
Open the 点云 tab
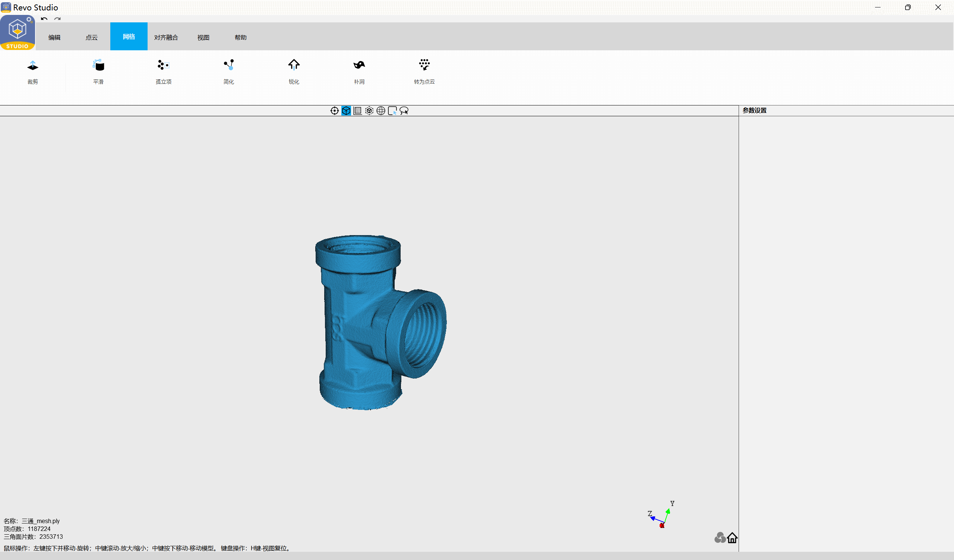[92, 37]
